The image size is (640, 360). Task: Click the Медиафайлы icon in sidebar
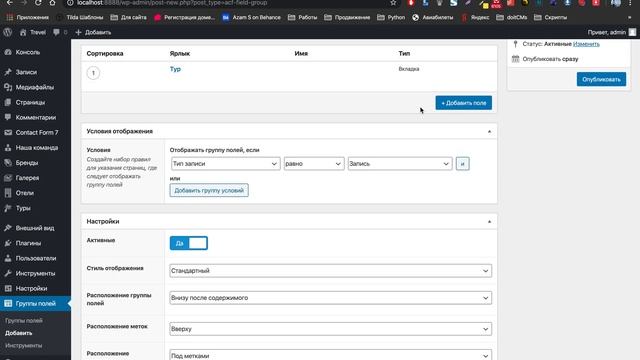coord(8,87)
